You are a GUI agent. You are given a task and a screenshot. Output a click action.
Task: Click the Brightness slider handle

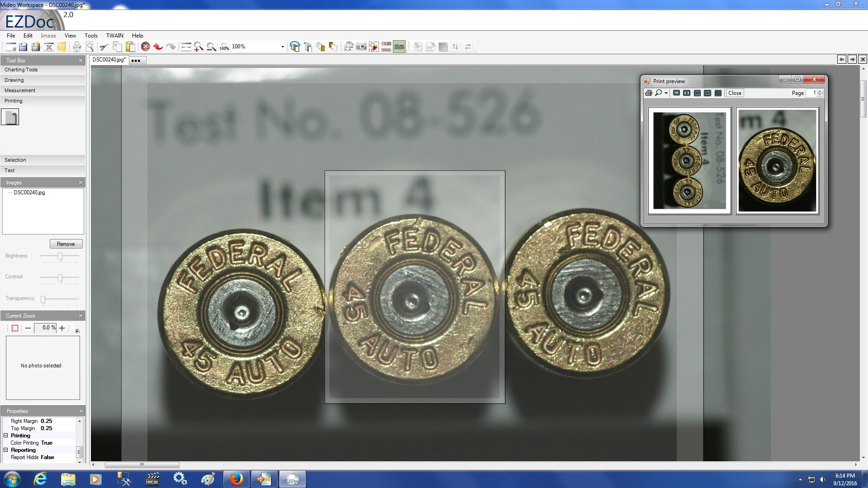(x=60, y=256)
